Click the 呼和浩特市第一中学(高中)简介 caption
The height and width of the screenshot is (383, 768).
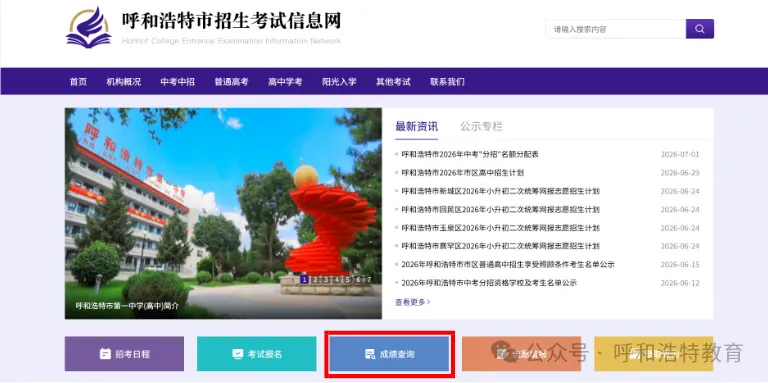pos(127,306)
